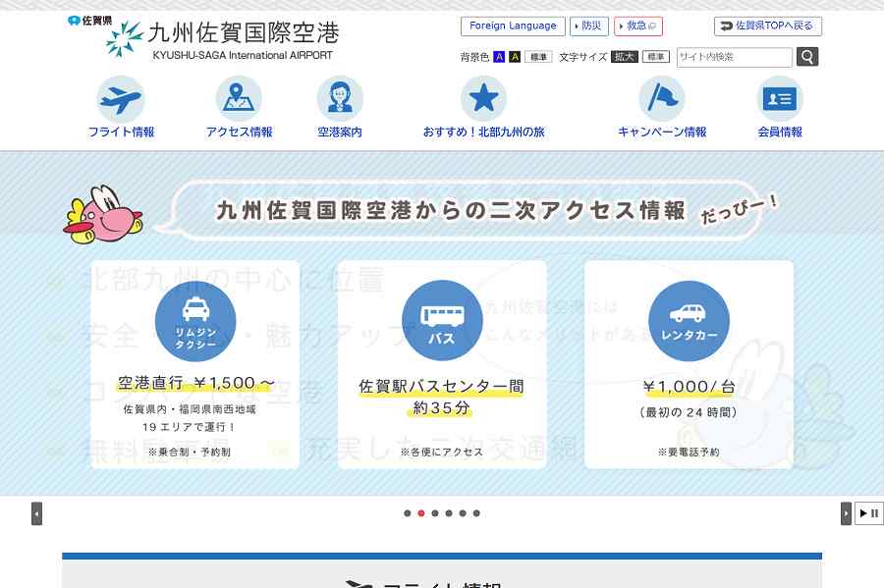Select black background color A
This screenshot has width=884, height=588.
(515, 57)
